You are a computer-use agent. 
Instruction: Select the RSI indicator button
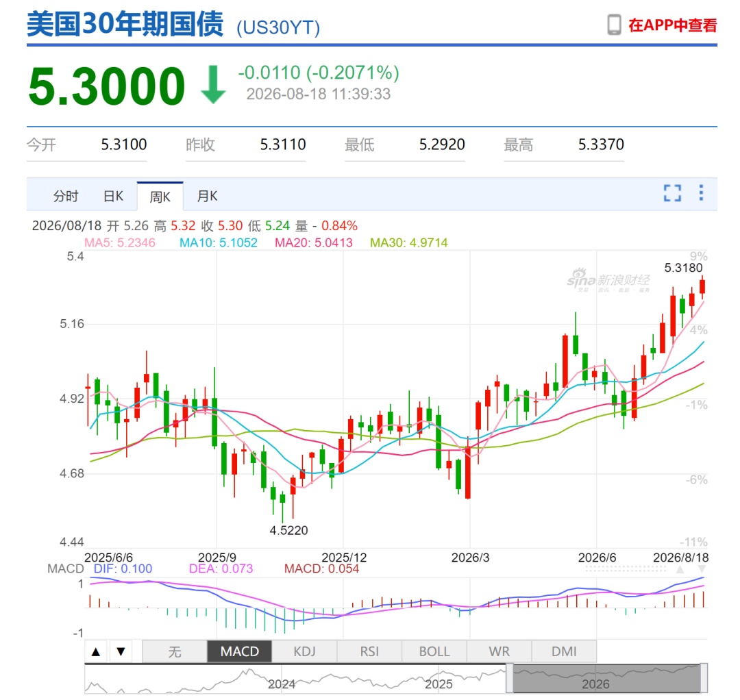(369, 651)
